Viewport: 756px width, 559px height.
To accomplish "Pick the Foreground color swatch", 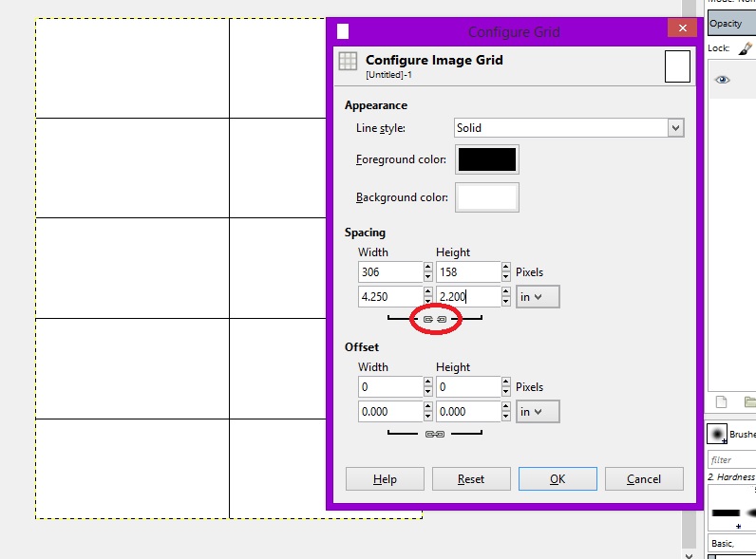I will point(487,159).
